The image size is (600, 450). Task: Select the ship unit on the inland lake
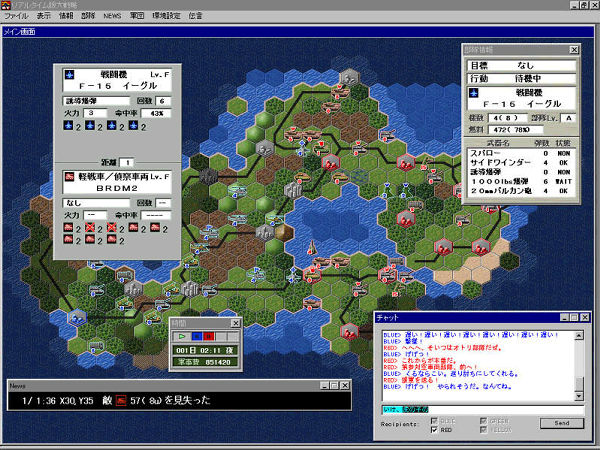(x=312, y=248)
